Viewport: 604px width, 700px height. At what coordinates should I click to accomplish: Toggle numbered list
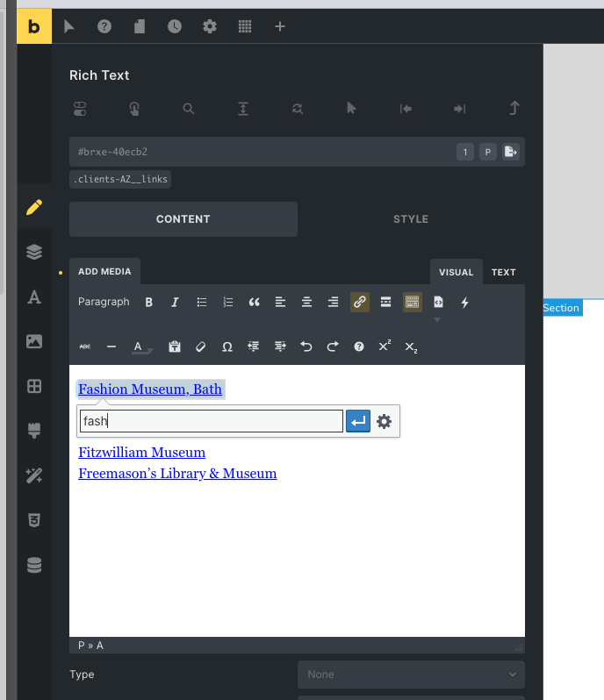(x=228, y=303)
